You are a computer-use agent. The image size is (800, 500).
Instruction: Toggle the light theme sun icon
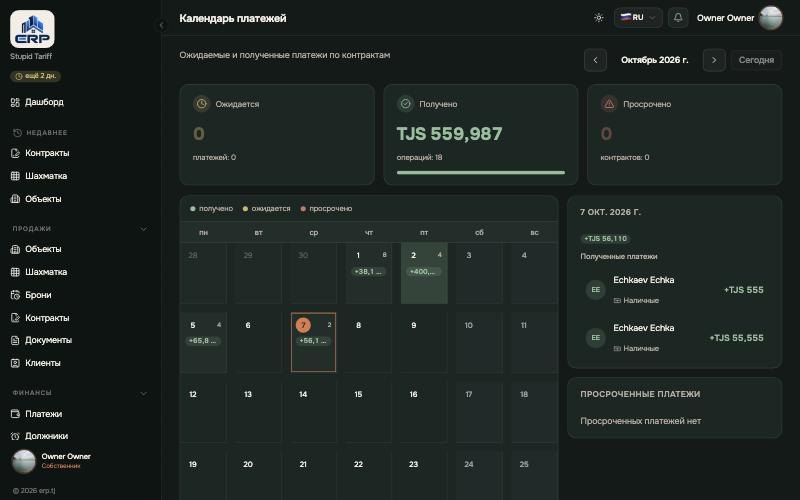(x=598, y=18)
